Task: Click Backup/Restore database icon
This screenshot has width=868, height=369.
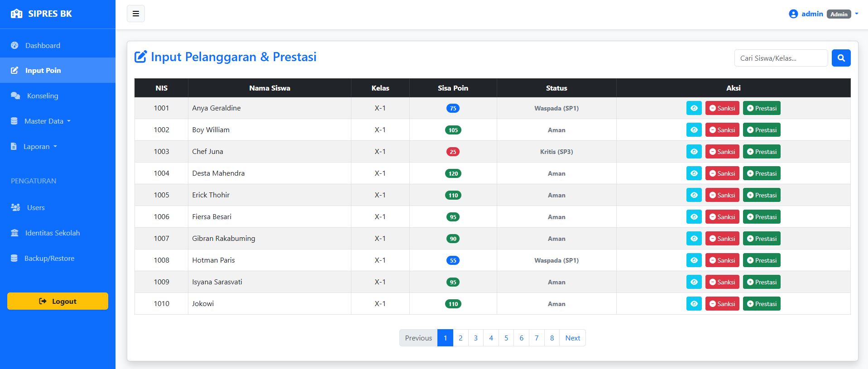Action: (x=14, y=258)
